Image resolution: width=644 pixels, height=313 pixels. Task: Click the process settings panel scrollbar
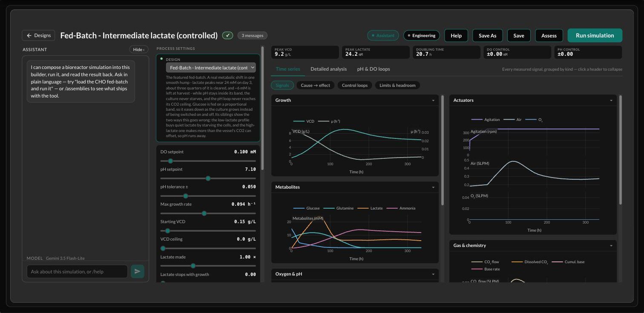(262, 108)
